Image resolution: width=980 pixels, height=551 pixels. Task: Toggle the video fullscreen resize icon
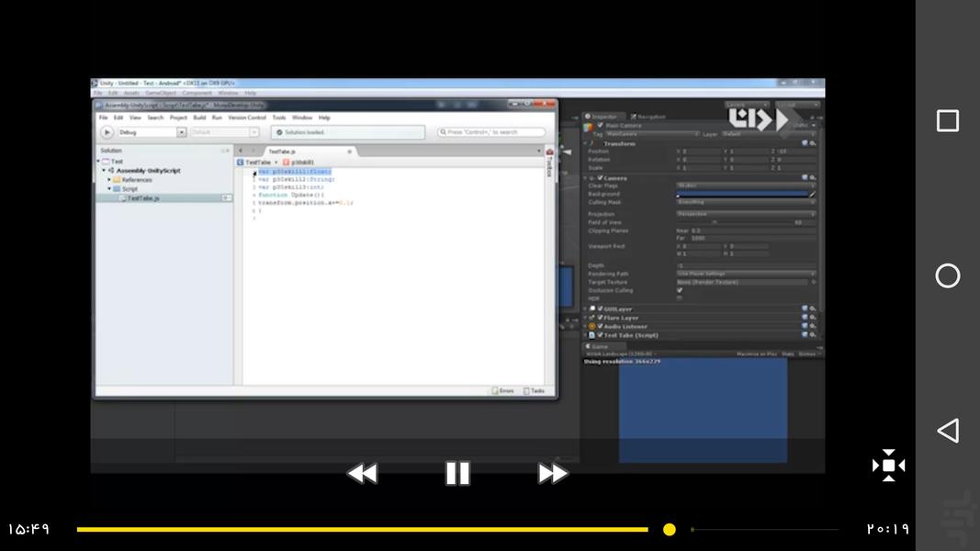888,466
